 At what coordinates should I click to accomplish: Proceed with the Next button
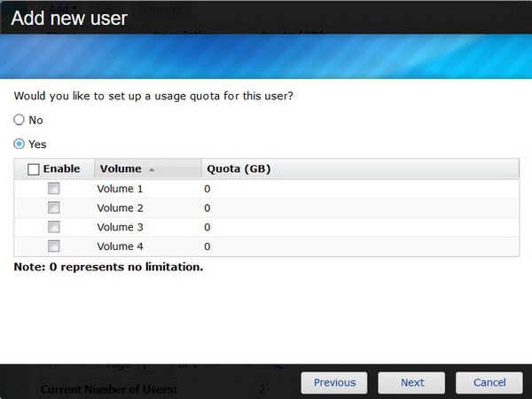click(x=411, y=383)
